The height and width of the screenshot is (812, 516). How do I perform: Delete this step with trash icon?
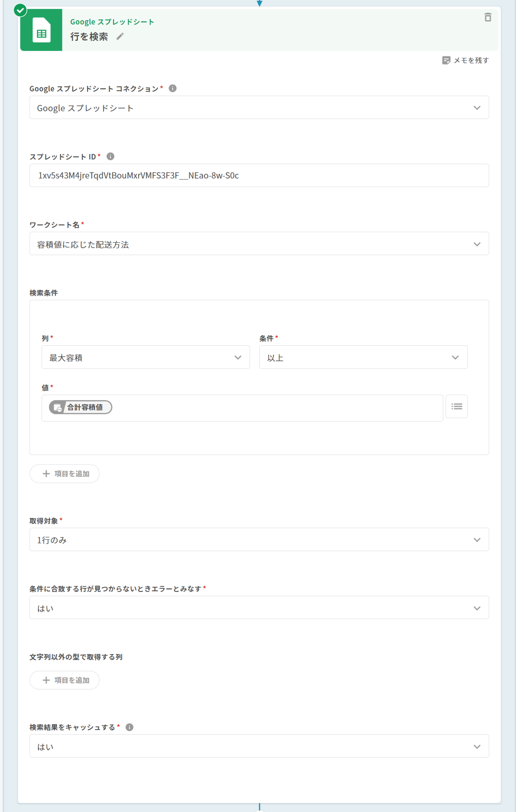[x=488, y=17]
